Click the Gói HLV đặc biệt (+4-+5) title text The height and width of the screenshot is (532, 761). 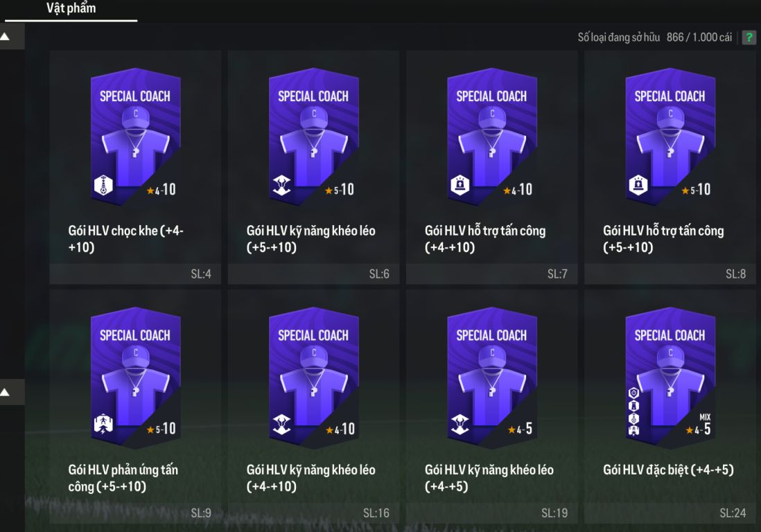click(668, 470)
